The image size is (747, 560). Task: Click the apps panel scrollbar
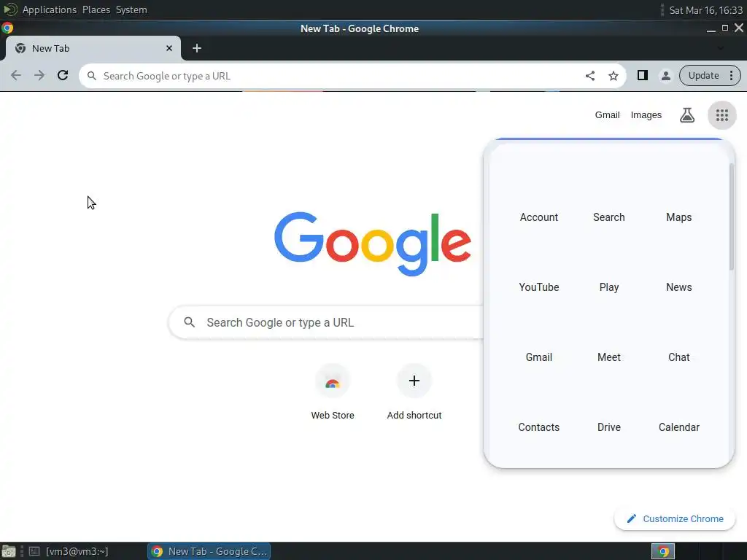pyautogui.click(x=731, y=217)
